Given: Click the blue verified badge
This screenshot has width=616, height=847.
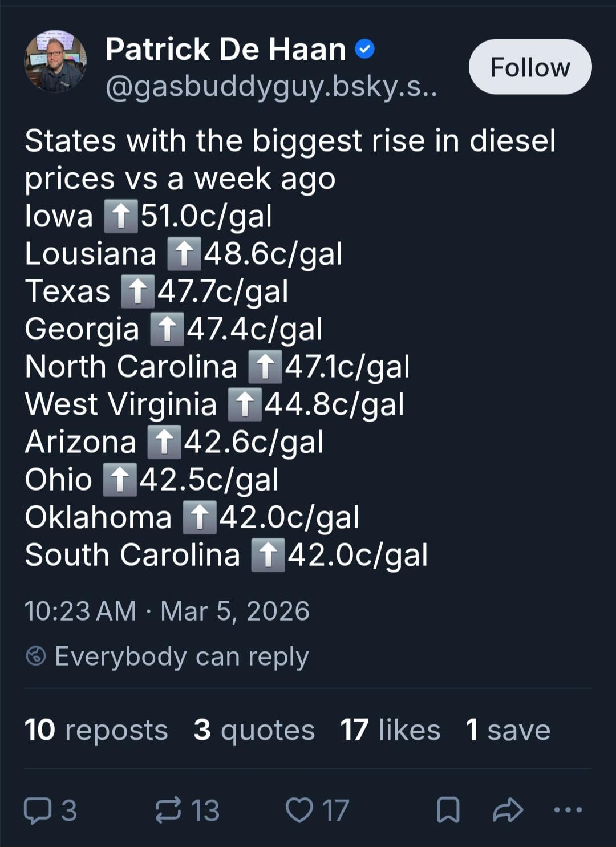Looking at the screenshot, I should (365, 50).
